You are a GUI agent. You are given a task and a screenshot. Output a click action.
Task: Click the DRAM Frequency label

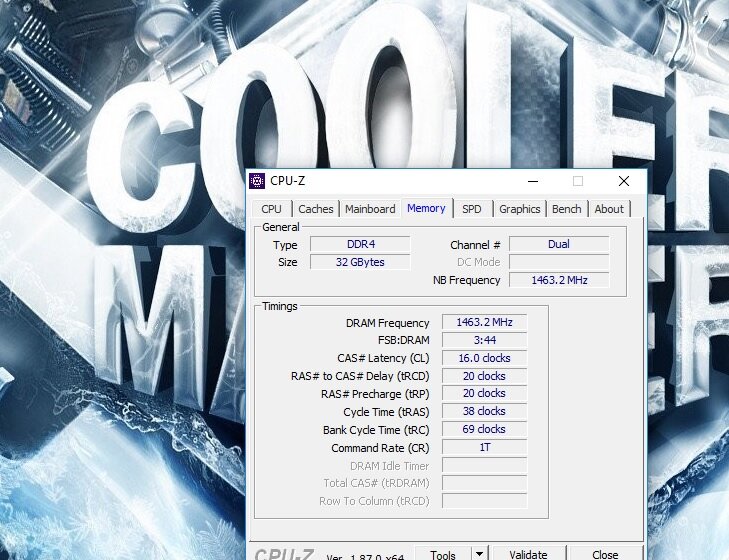(387, 323)
